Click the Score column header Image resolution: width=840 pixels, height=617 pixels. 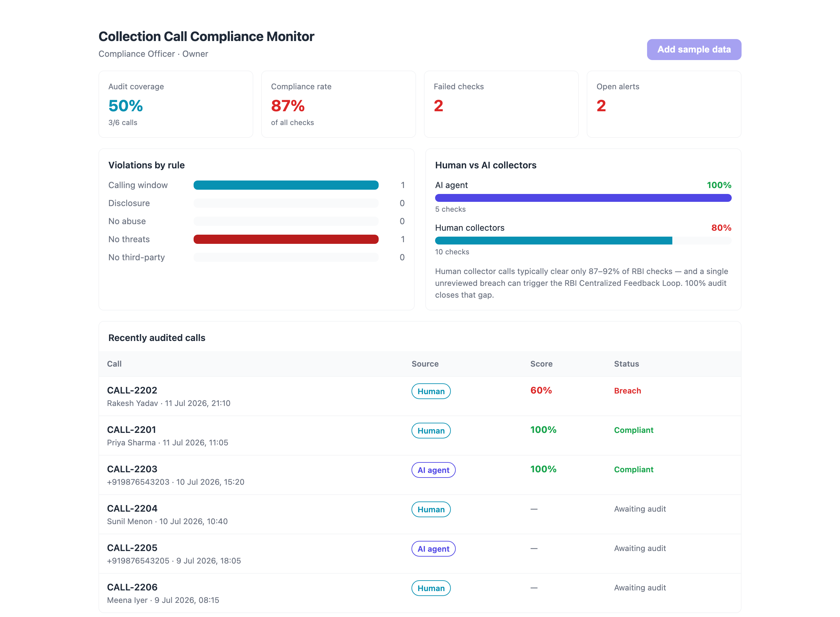541,364
